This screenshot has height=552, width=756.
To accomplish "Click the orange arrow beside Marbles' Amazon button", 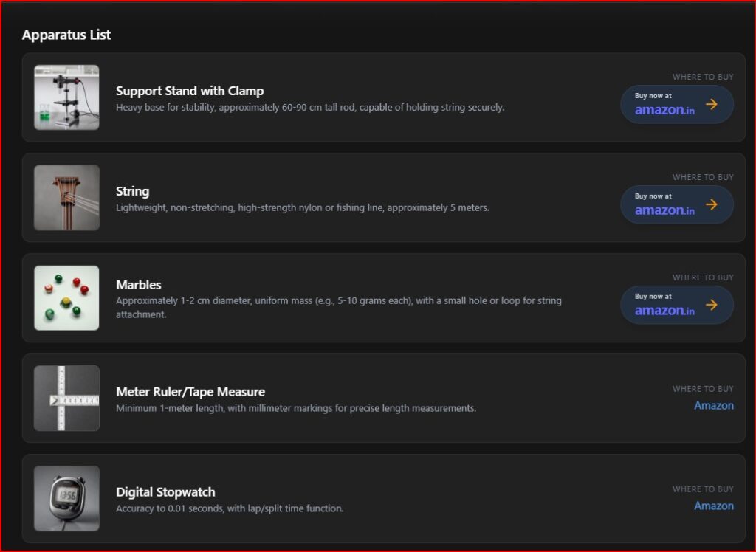I will [712, 305].
